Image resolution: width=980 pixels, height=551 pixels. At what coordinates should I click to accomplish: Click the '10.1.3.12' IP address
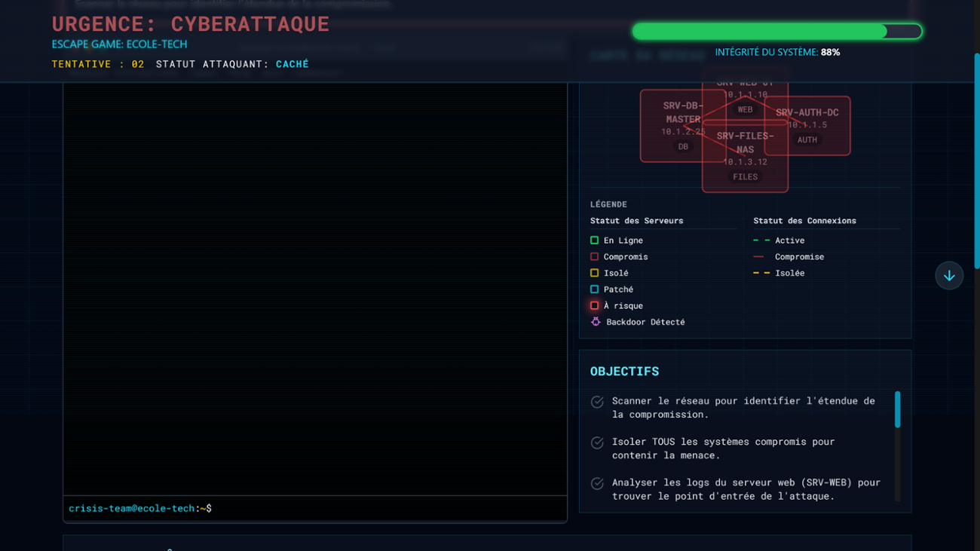745,162
